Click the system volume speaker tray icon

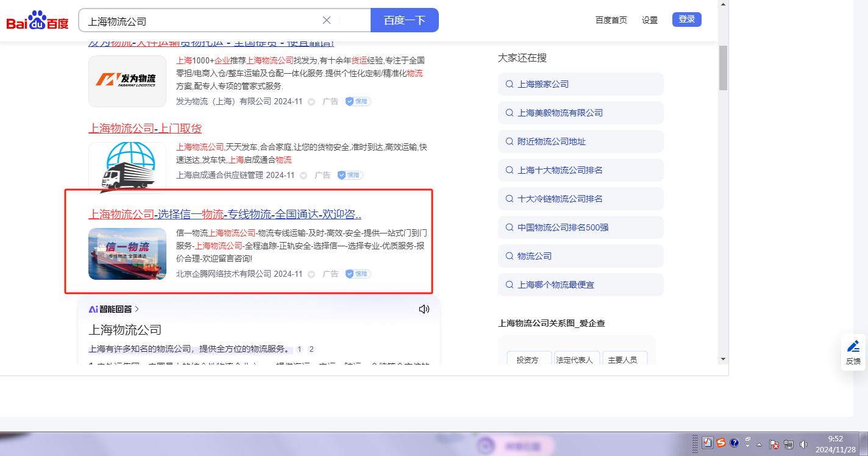tap(803, 444)
